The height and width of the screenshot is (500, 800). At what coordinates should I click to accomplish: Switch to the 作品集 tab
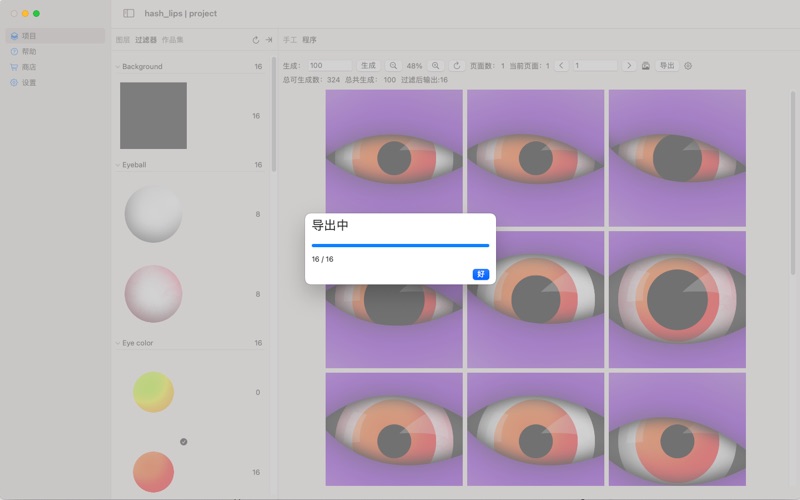point(172,41)
